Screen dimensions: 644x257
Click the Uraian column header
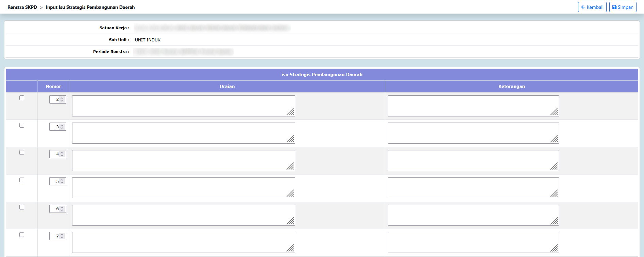tap(227, 87)
